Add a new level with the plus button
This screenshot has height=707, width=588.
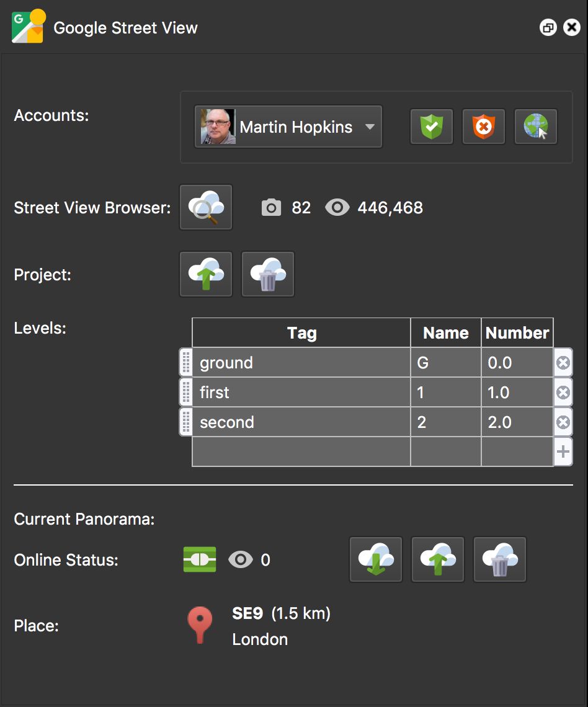[563, 451]
